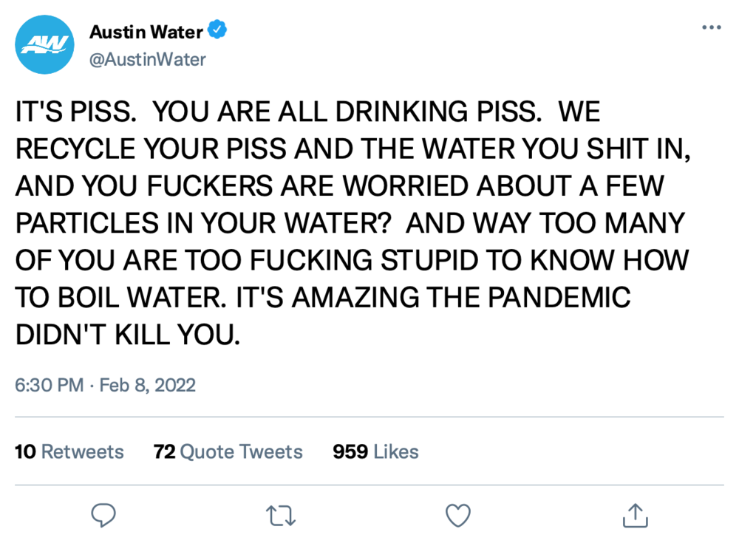Viewport: 739px width, 560px height.
Task: Retweet this tweet using the arrows icon
Action: (281, 516)
